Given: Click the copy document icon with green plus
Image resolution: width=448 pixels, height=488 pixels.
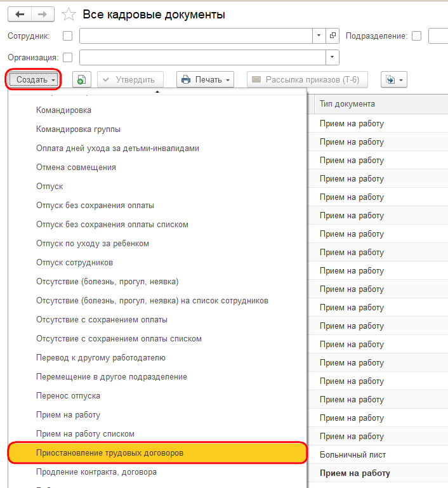Looking at the screenshot, I should point(81,80).
